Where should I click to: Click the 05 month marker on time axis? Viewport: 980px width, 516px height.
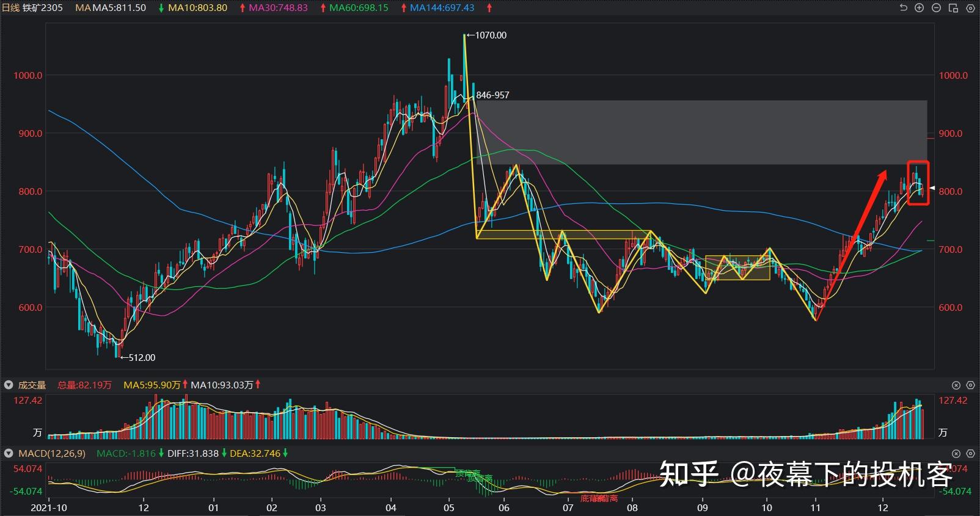(x=449, y=507)
